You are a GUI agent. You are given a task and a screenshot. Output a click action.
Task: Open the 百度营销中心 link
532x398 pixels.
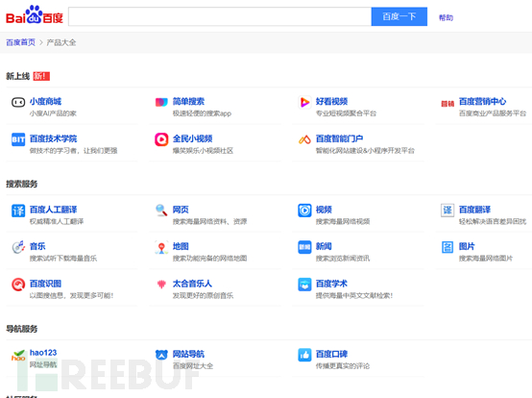482,101
